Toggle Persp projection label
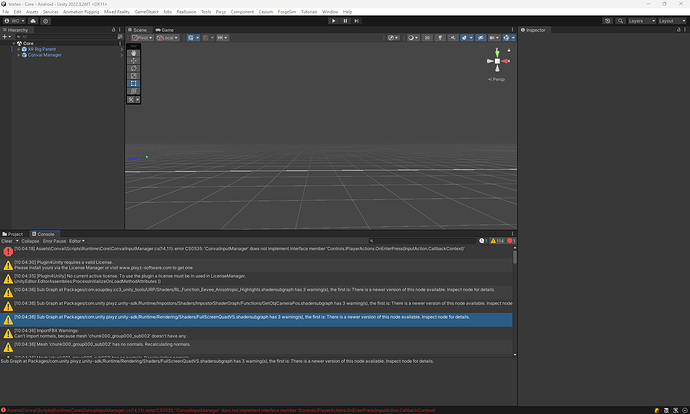690x414 pixels. 497,80
